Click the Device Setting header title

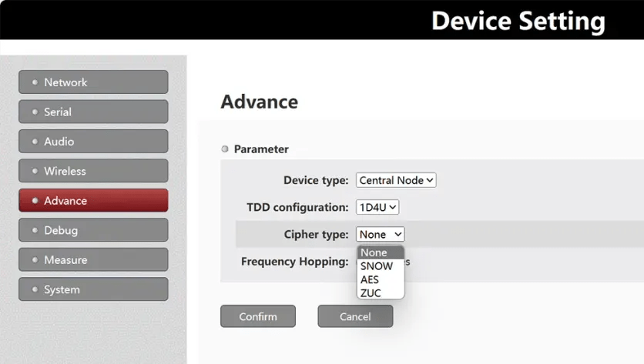(x=518, y=21)
